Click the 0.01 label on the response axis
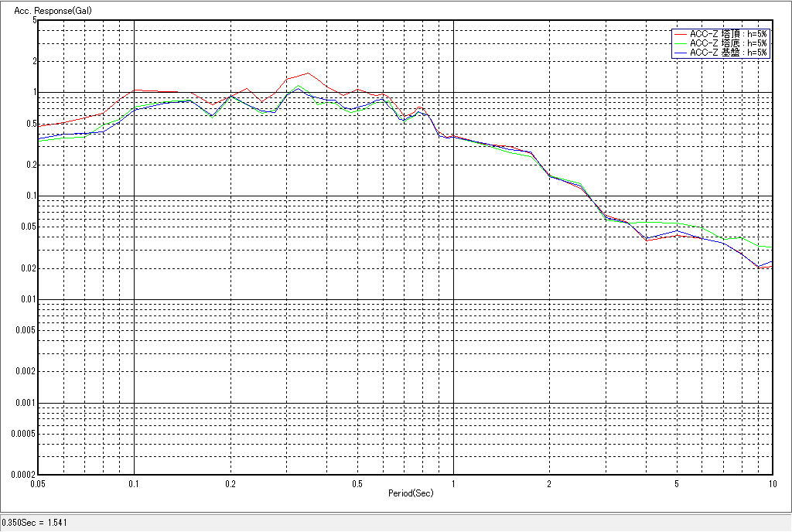This screenshot has width=792, height=532. click(28, 300)
